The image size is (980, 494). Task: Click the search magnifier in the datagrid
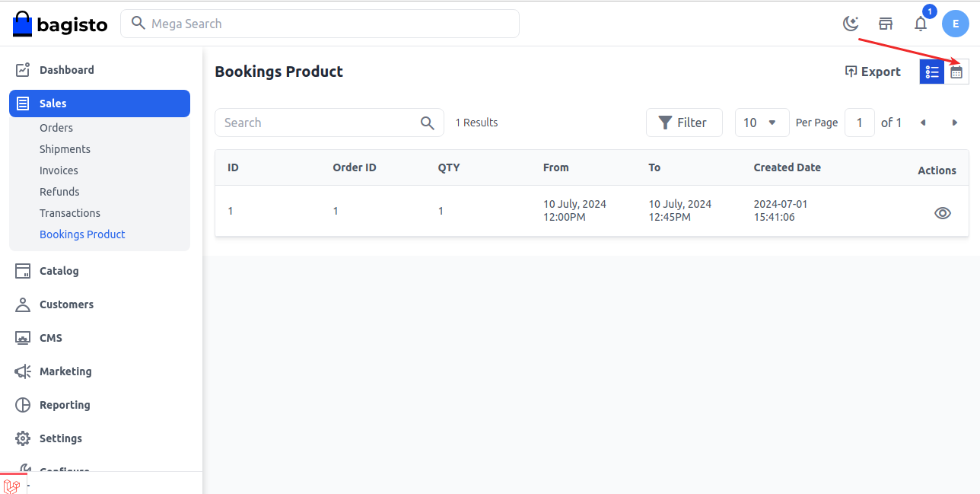(x=428, y=123)
